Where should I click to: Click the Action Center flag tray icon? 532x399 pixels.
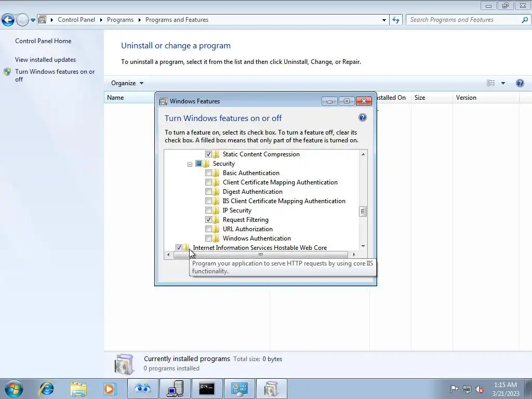pos(454,389)
